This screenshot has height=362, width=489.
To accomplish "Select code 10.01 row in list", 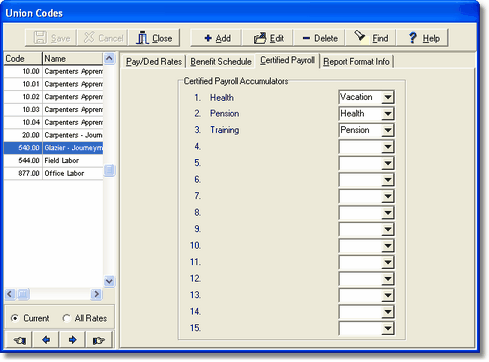I will tap(53, 84).
